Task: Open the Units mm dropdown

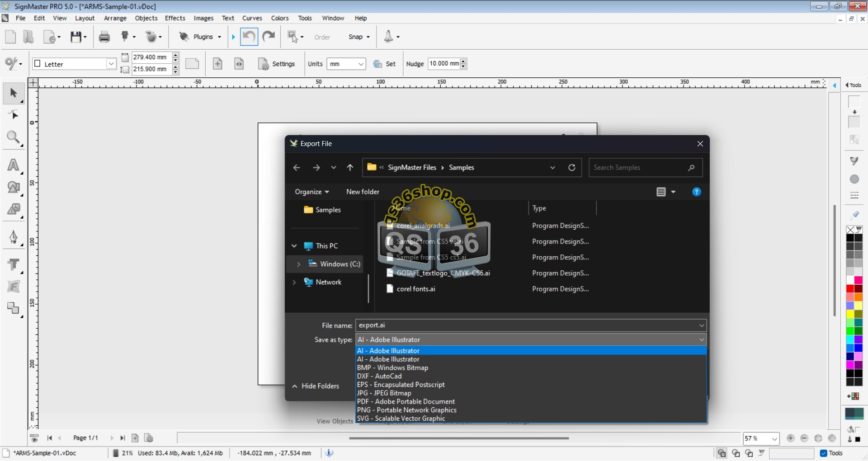Action: 361,64
